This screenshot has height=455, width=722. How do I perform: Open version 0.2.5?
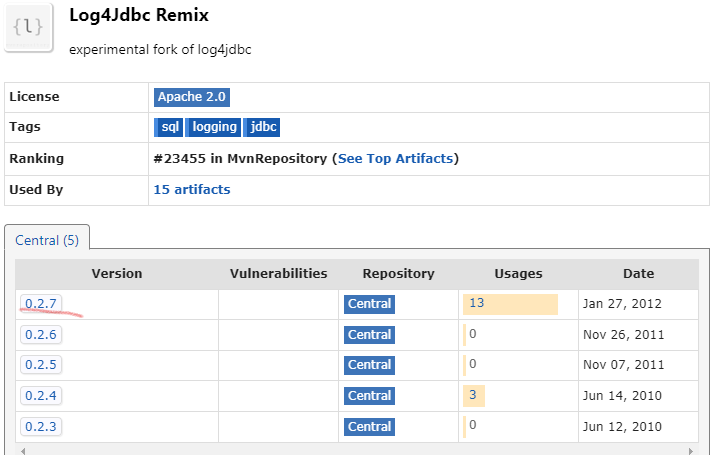click(x=41, y=365)
